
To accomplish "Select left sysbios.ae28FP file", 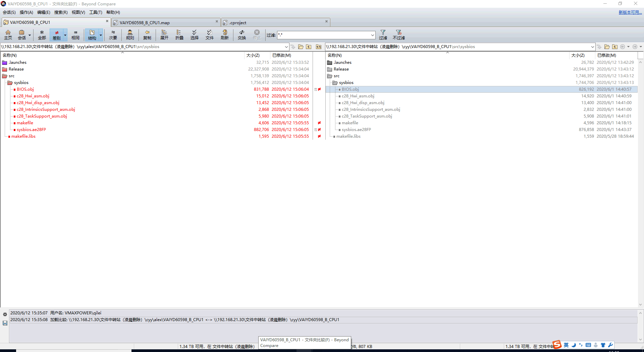I will (x=31, y=130).
